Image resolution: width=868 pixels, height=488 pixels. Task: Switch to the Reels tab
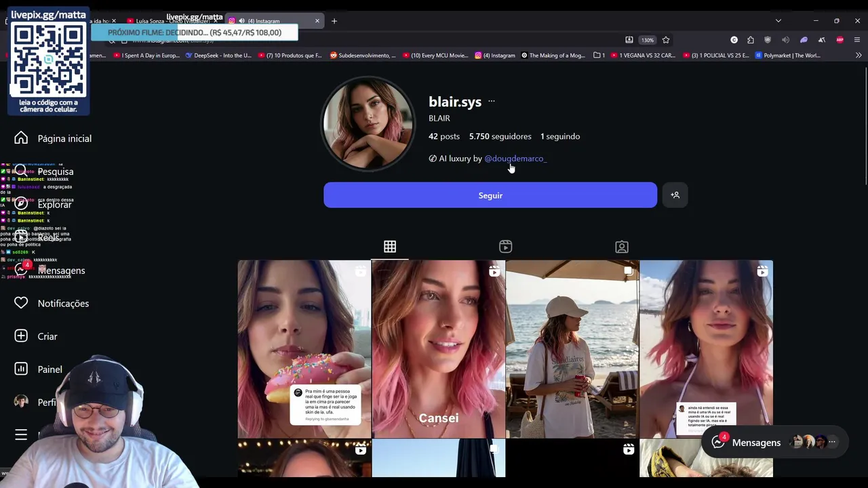[506, 247]
